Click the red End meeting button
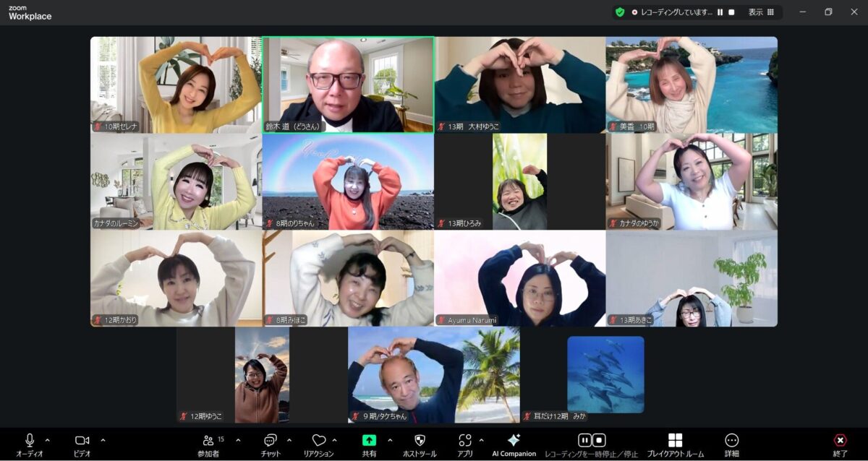868x461 pixels. 840,441
